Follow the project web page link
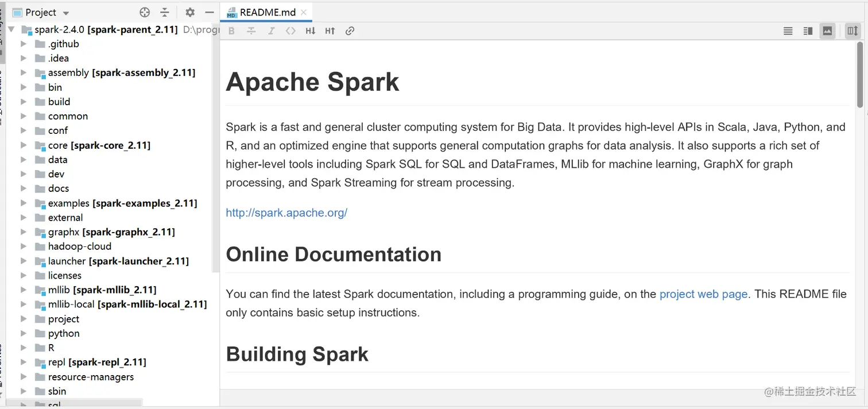 (x=703, y=294)
